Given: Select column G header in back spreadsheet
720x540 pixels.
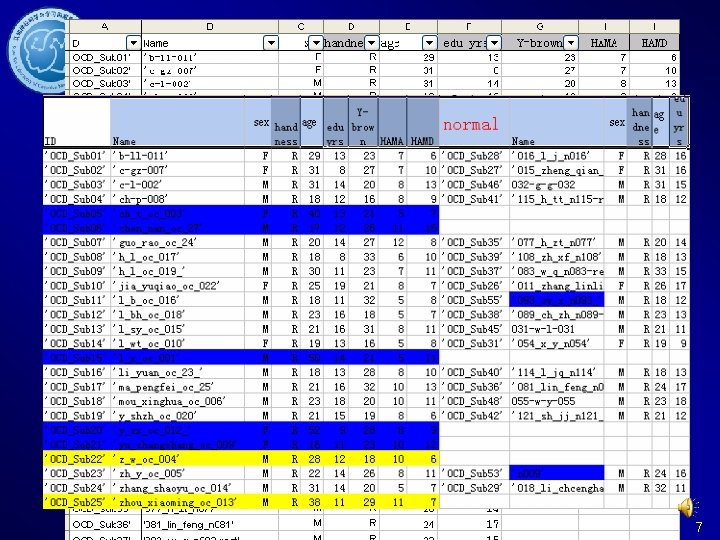Looking at the screenshot, I should coord(540,27).
